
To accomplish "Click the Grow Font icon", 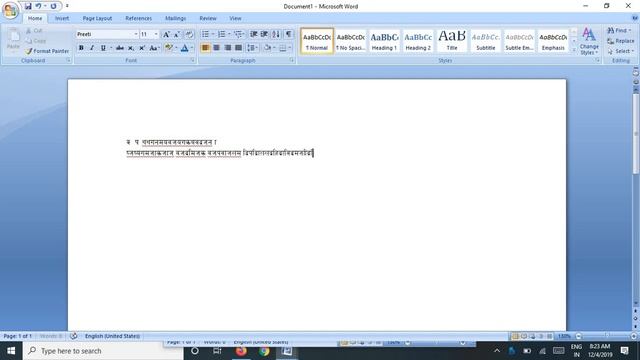I will click(166, 34).
